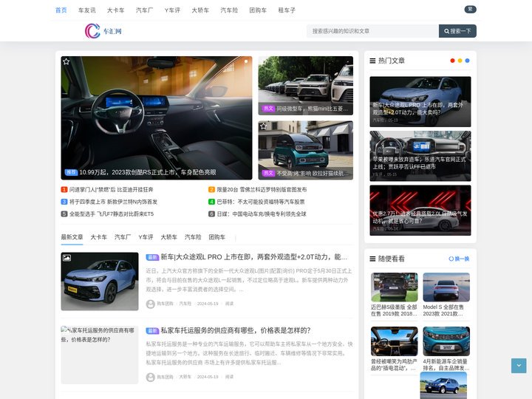Open the 迈巴赫S级墨版 thumbnail card
The image size is (532, 399).
point(395,295)
